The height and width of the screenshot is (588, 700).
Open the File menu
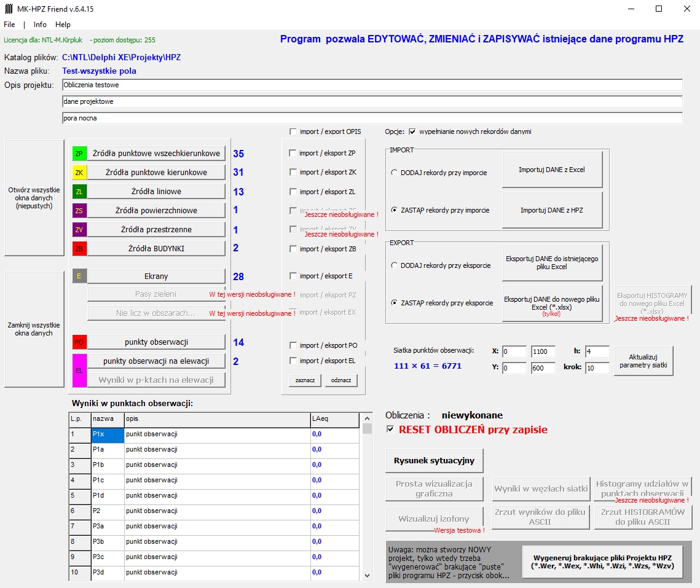(9, 25)
